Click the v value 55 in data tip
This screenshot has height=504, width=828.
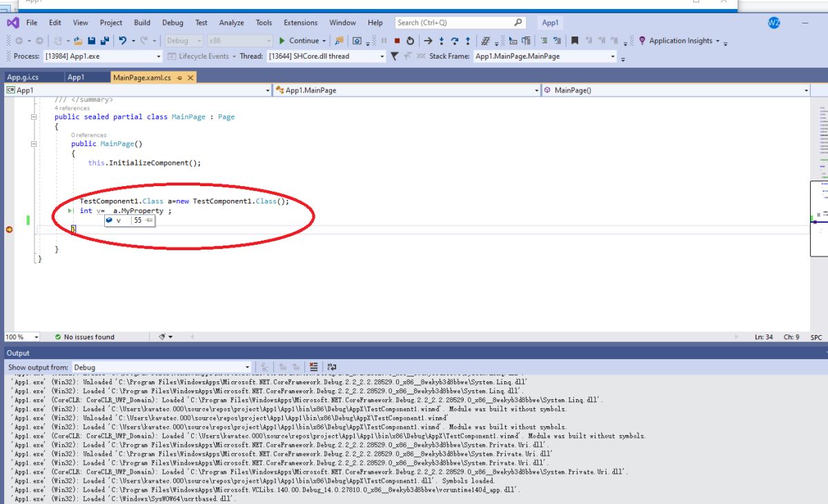coord(137,221)
